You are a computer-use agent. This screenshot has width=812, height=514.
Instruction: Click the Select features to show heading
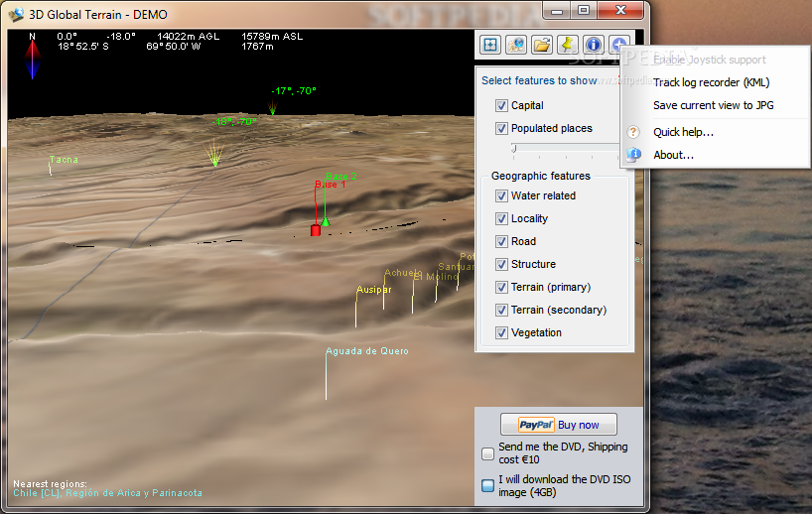(539, 80)
